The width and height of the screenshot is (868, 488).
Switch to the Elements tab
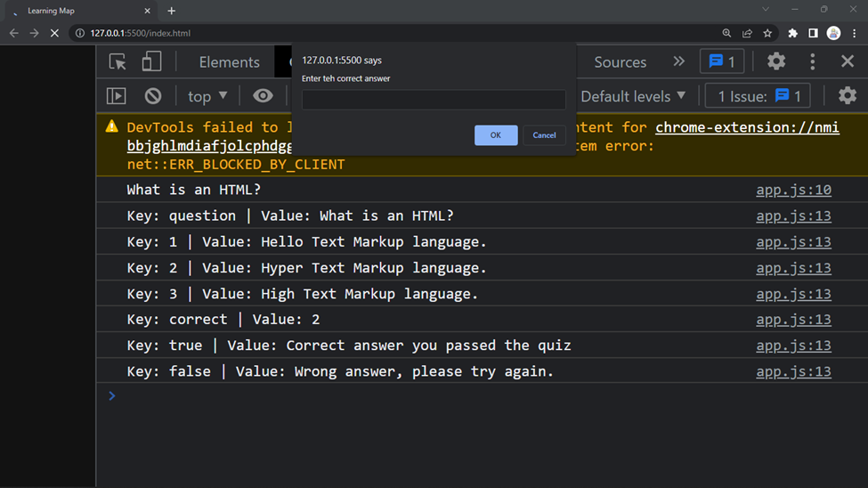click(x=229, y=62)
